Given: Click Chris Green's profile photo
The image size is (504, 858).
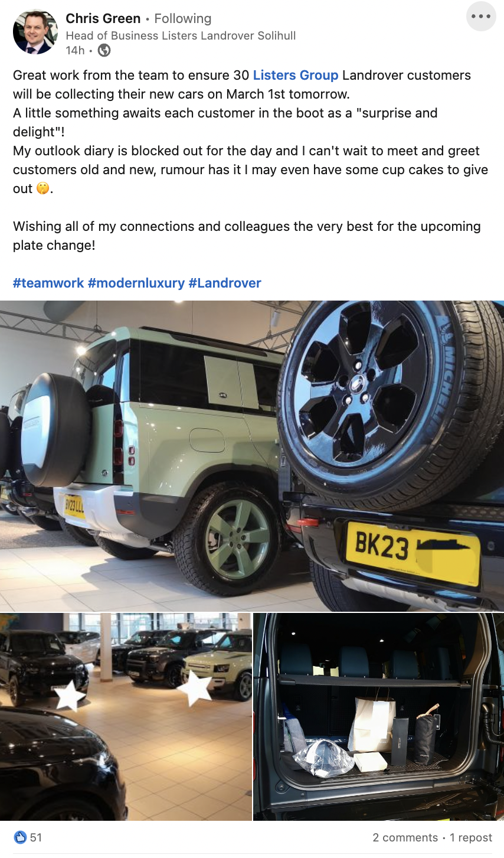Looking at the screenshot, I should pyautogui.click(x=35, y=32).
